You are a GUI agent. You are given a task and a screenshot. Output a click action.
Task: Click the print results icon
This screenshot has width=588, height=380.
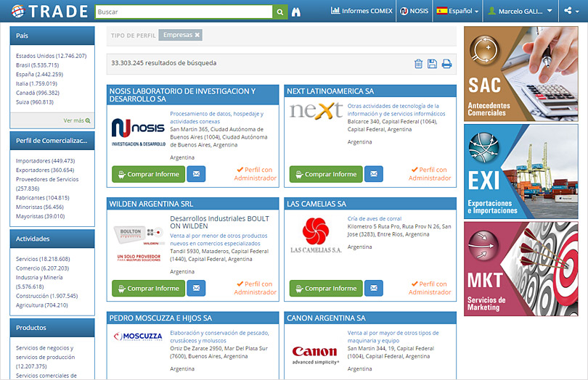click(x=446, y=64)
